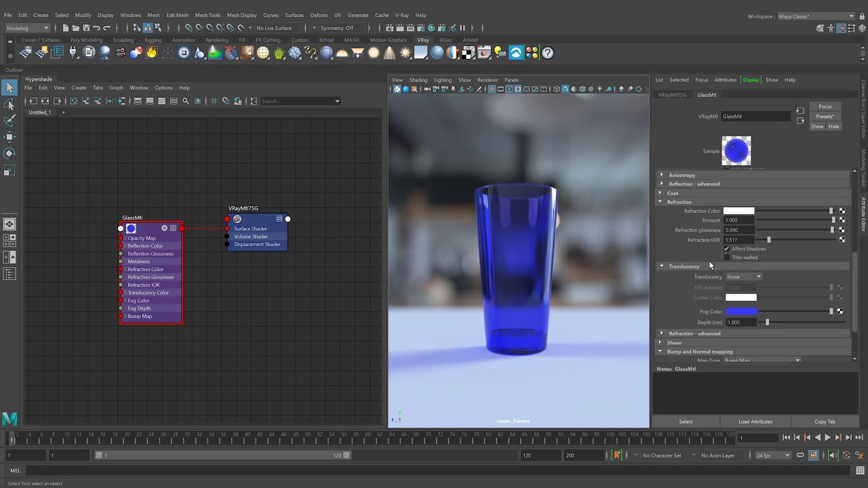Viewport: 868px width, 488px height.
Task: Collapse the Refraction section
Action: click(660, 202)
